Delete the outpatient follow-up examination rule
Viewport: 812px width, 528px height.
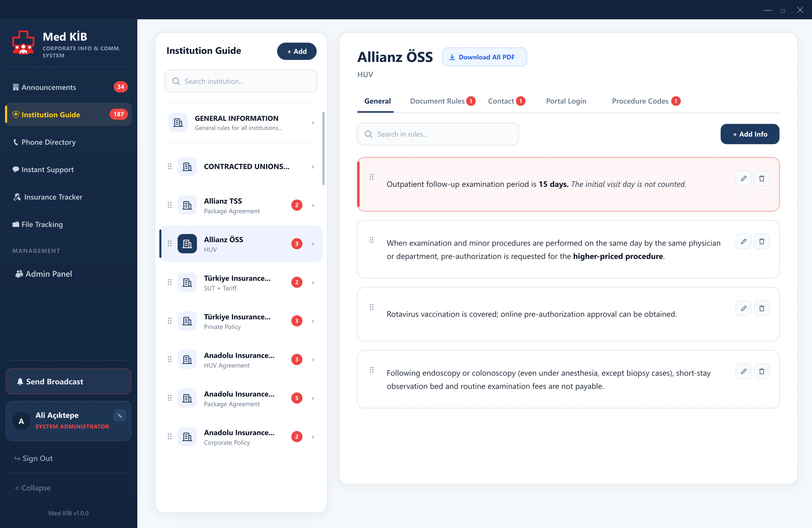click(761, 178)
